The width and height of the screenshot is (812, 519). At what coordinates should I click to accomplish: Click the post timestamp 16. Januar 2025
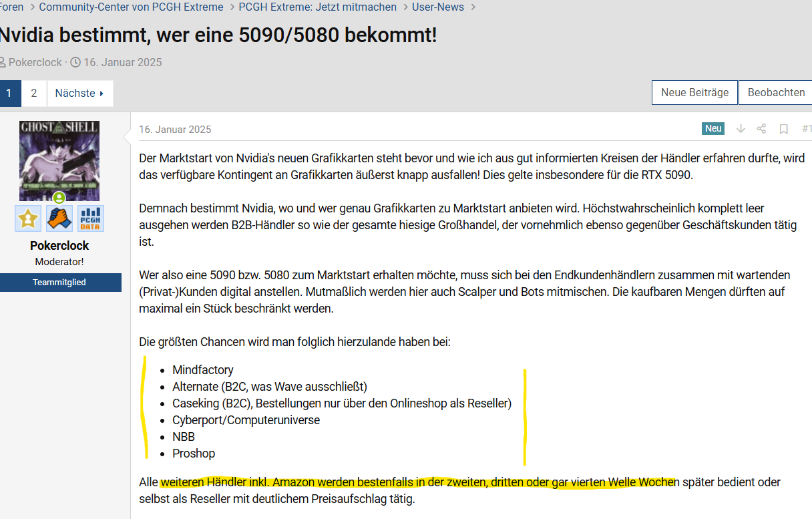pyautogui.click(x=175, y=130)
